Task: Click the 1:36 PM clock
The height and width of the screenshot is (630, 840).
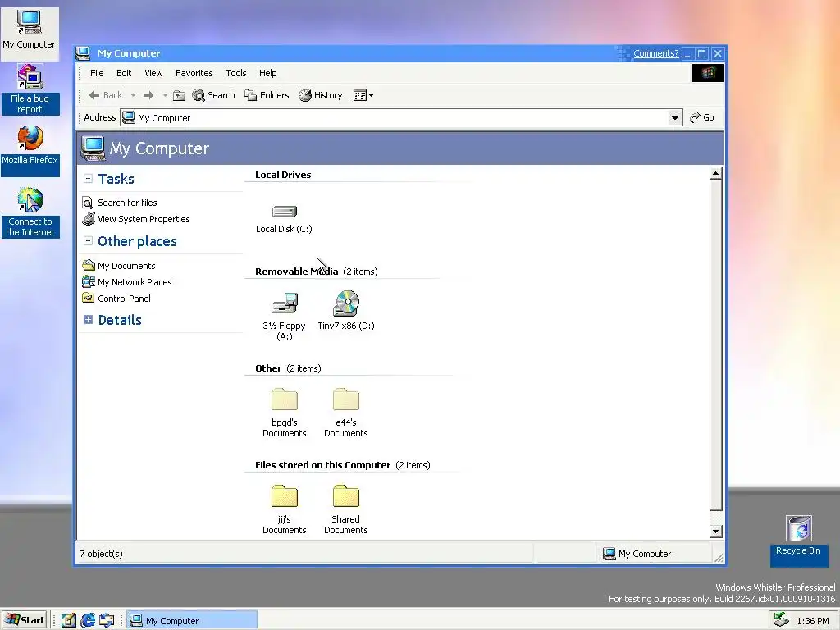Action: 813,621
